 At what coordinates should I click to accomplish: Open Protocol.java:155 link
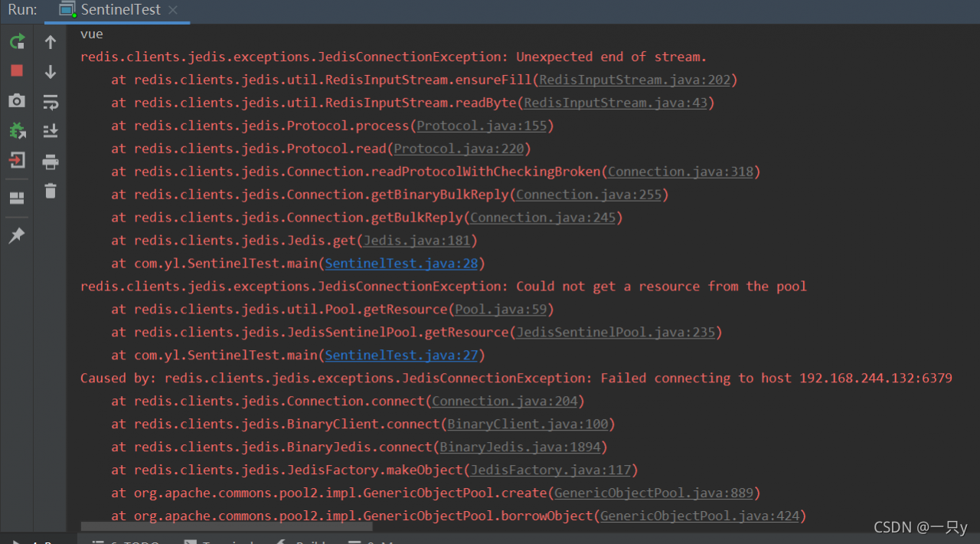click(x=482, y=126)
